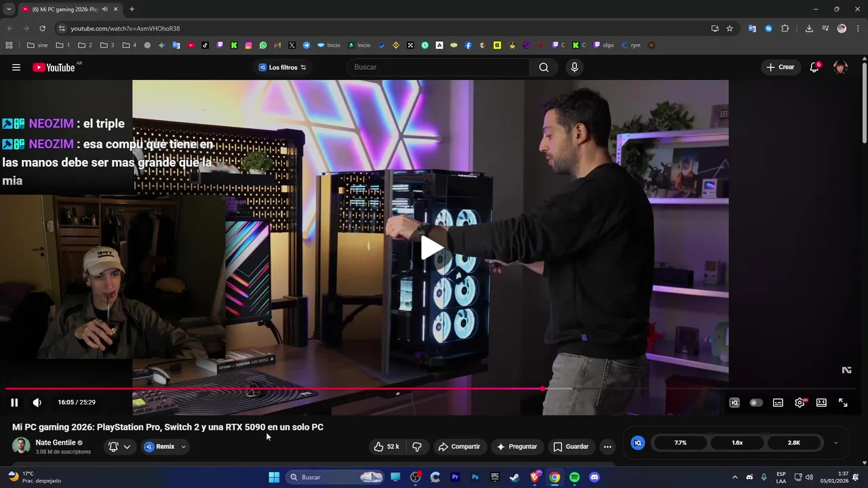
Task: Toggle the autoplay switch in the player
Action: point(755,403)
